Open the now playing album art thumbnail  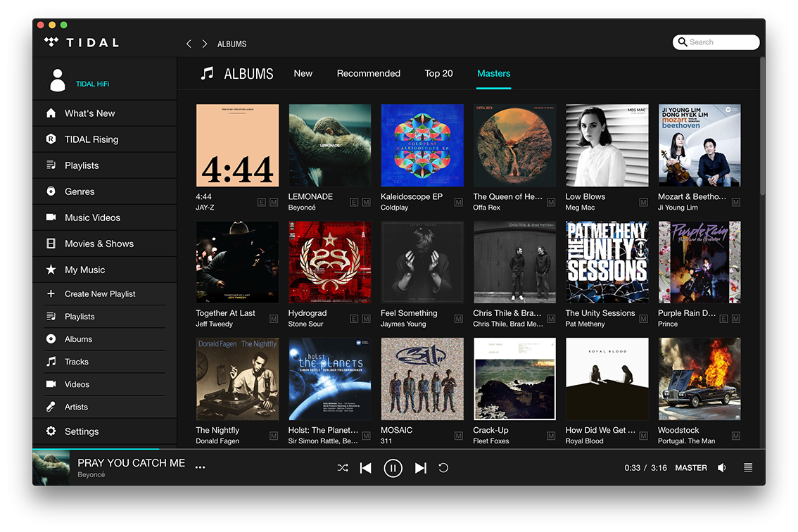(51, 468)
